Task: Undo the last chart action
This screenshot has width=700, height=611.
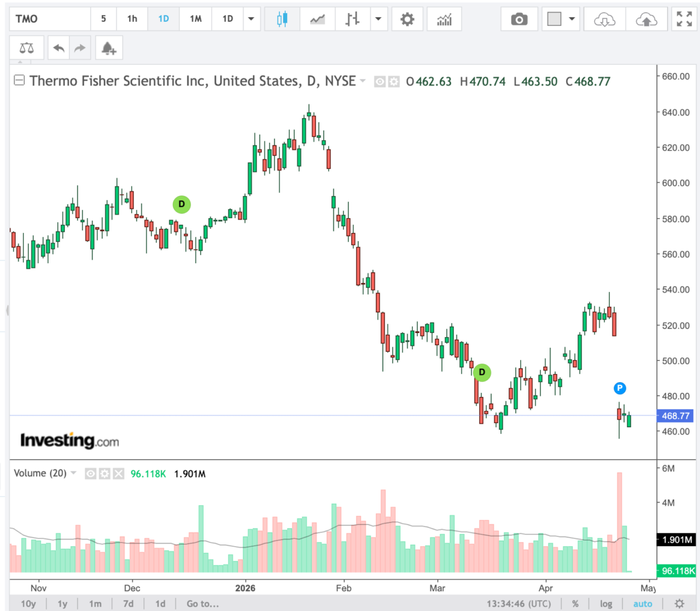Action: [x=59, y=48]
